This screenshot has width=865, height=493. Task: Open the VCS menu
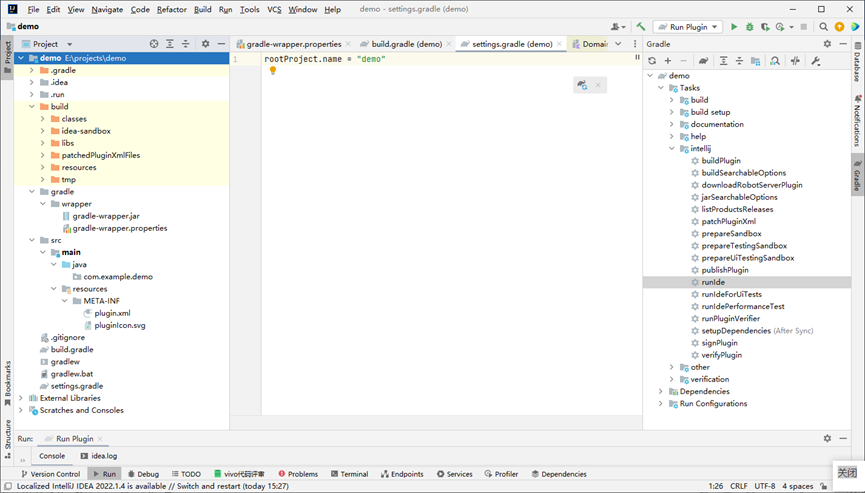pyautogui.click(x=274, y=9)
